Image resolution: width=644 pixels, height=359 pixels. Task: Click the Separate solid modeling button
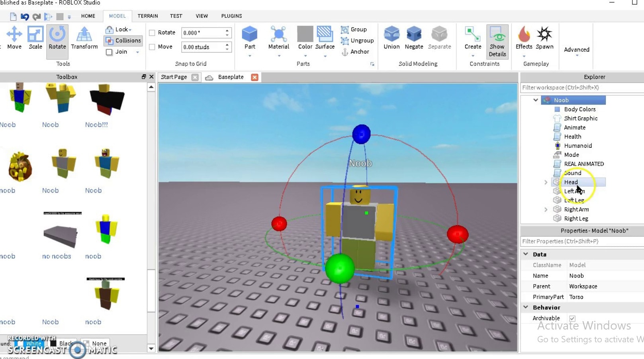439,38
